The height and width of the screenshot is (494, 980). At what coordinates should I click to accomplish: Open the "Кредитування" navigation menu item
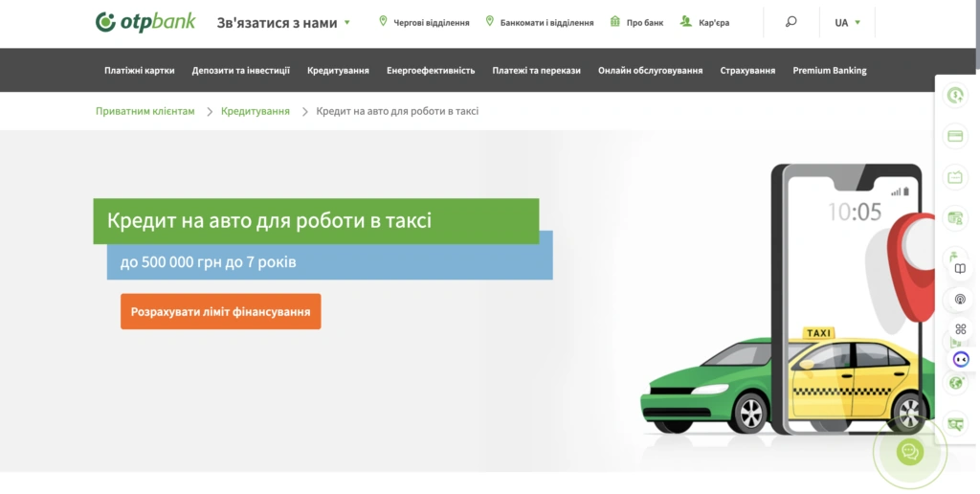click(x=339, y=70)
